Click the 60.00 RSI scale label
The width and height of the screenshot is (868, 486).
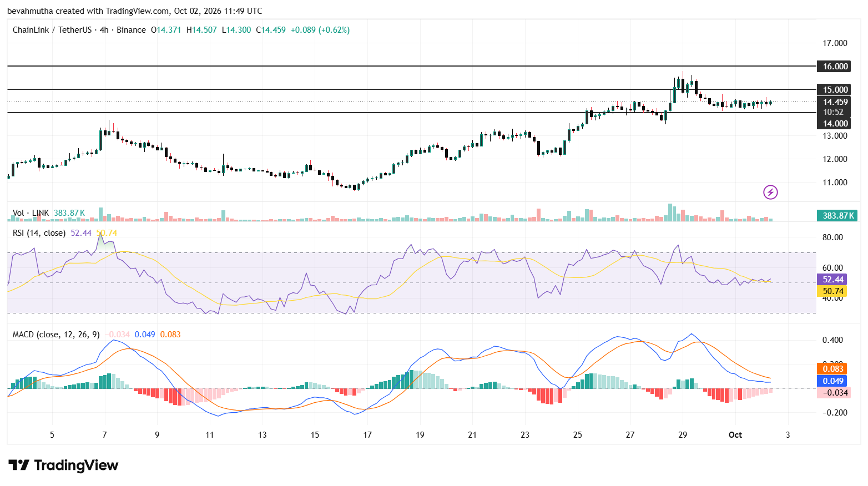(x=832, y=268)
